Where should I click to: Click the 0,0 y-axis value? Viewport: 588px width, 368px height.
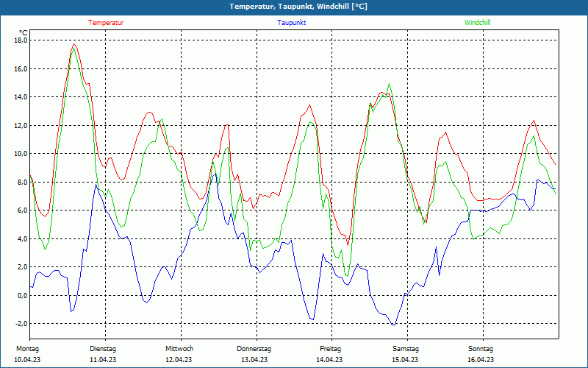[22, 296]
